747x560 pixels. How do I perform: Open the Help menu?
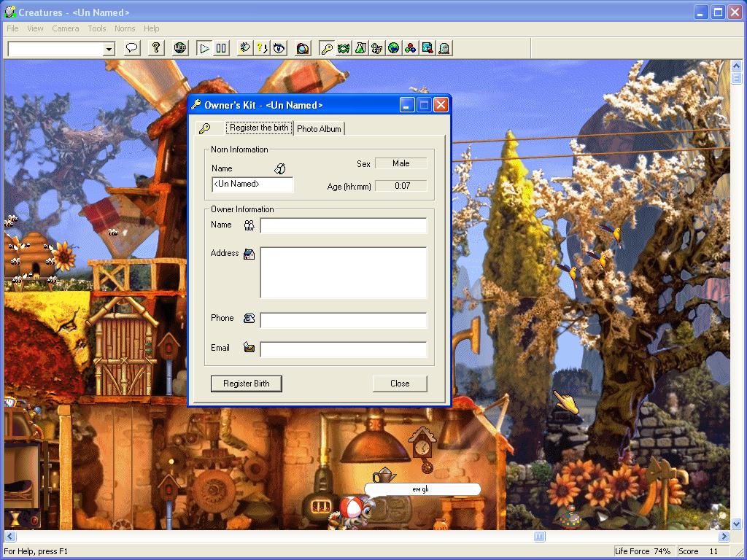(152, 28)
